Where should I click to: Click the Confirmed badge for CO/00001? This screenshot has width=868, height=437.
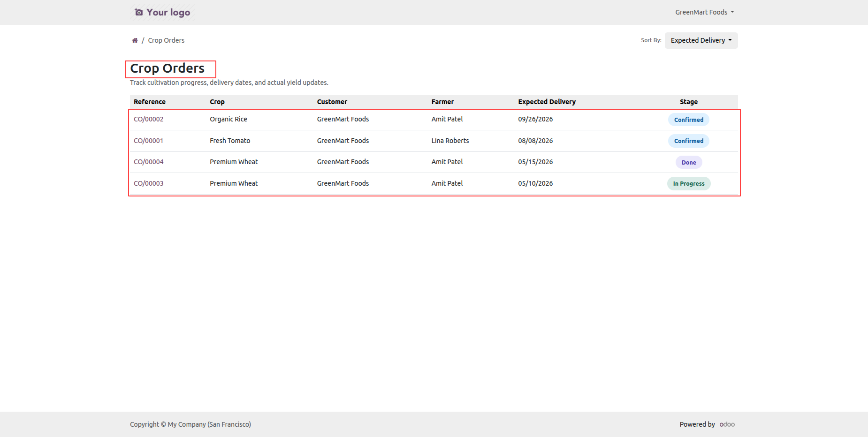pyautogui.click(x=688, y=141)
